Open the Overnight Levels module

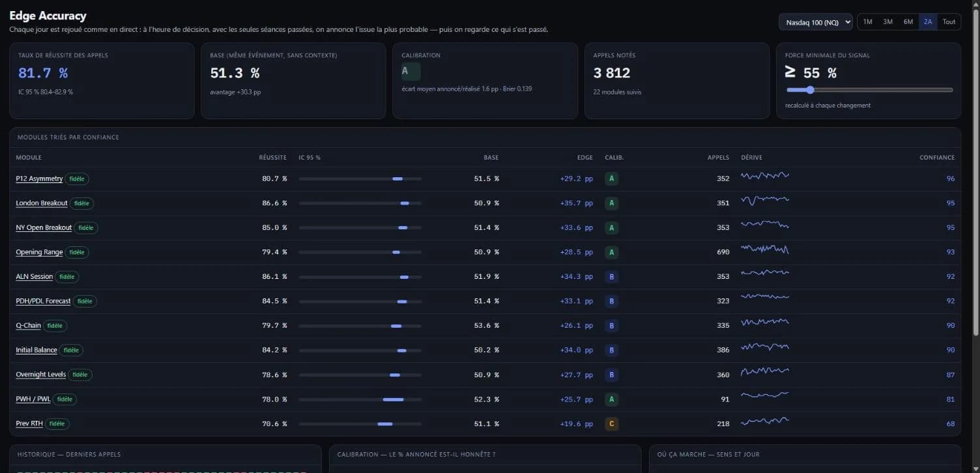point(41,375)
